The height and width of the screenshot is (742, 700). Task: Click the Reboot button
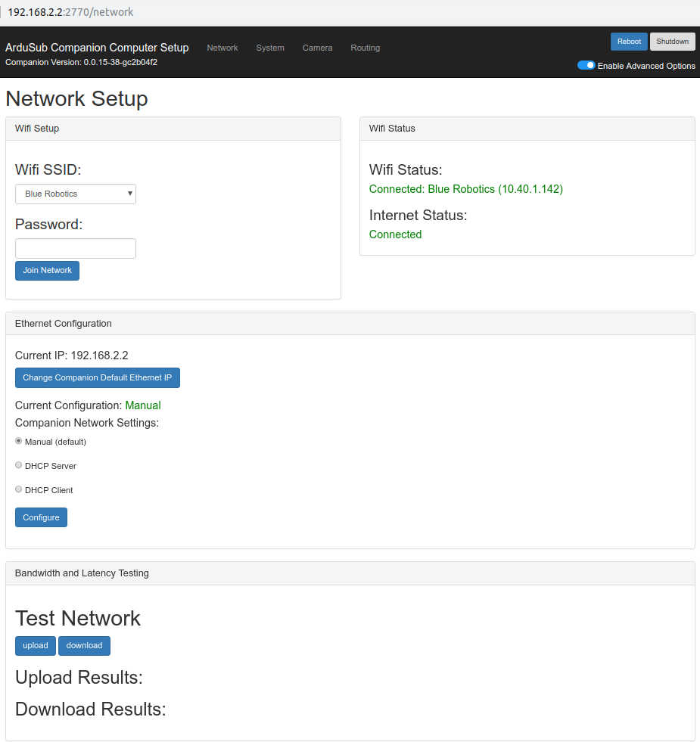[x=629, y=42]
